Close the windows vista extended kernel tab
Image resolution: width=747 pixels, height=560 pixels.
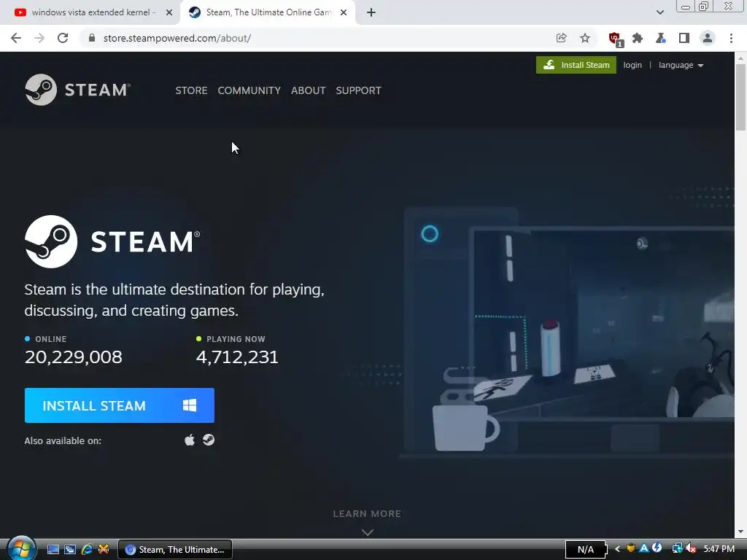tap(169, 12)
